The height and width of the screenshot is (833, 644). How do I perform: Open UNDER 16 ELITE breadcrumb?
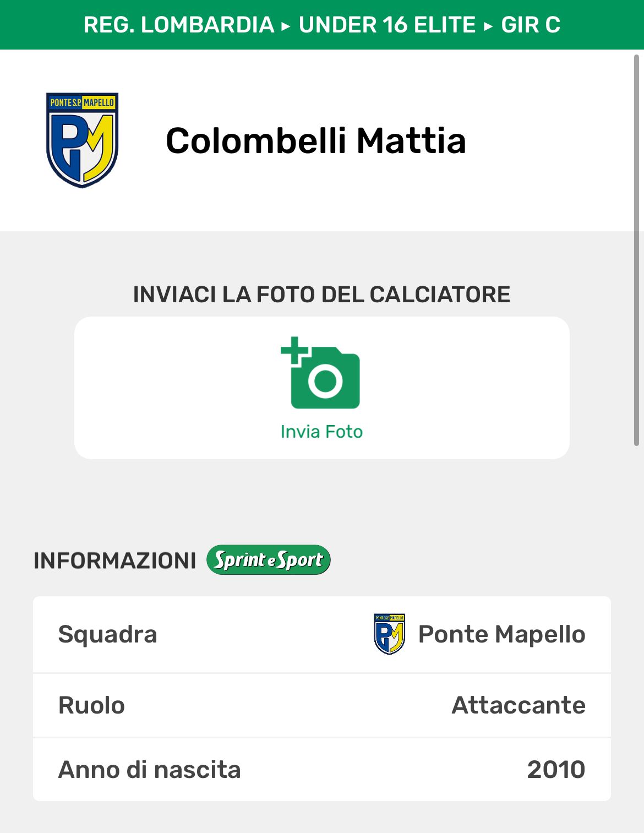point(387,25)
